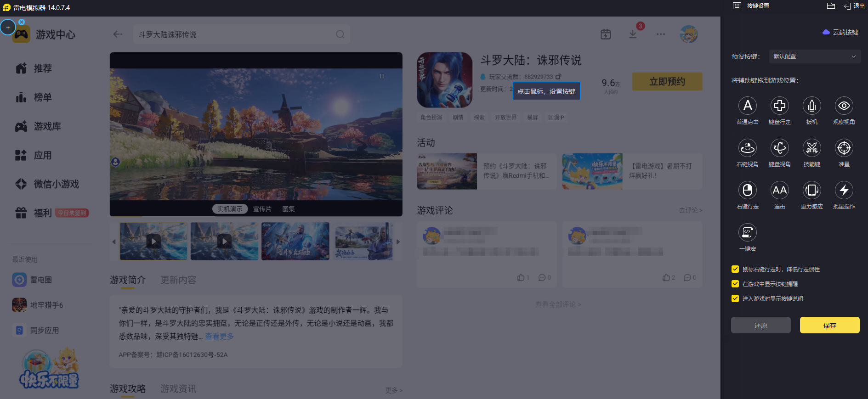Toggle 在游戏中显示按键提醒 checkbox

[735, 284]
